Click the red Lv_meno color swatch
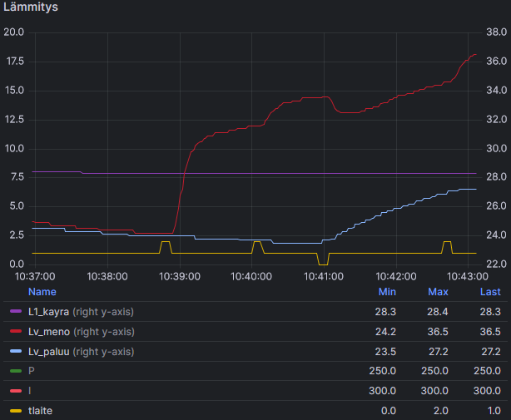Image resolution: width=511 pixels, height=420 pixels. (15, 332)
